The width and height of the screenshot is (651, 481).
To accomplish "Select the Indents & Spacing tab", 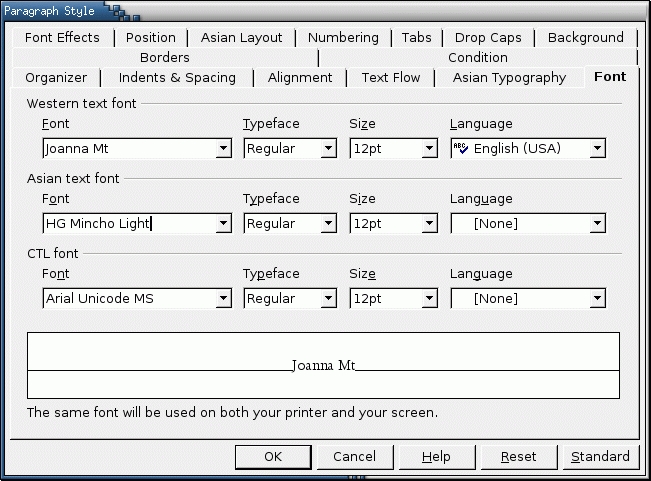I will [177, 77].
